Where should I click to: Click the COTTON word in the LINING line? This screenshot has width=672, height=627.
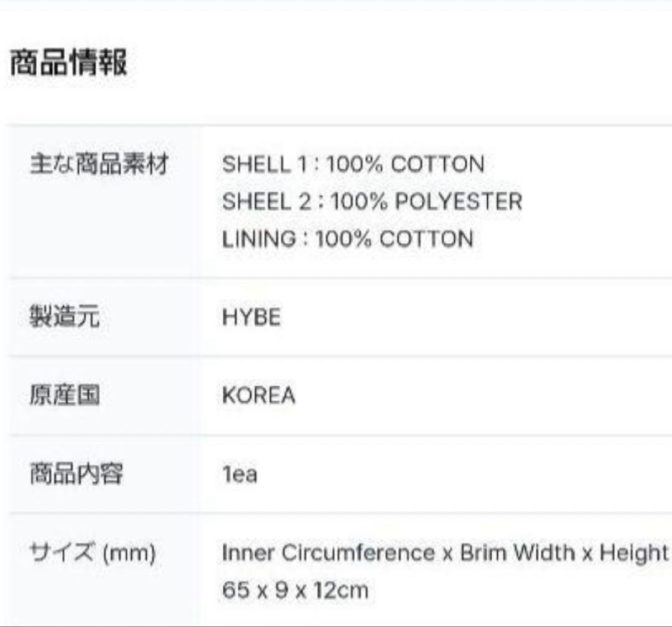[x=426, y=239]
